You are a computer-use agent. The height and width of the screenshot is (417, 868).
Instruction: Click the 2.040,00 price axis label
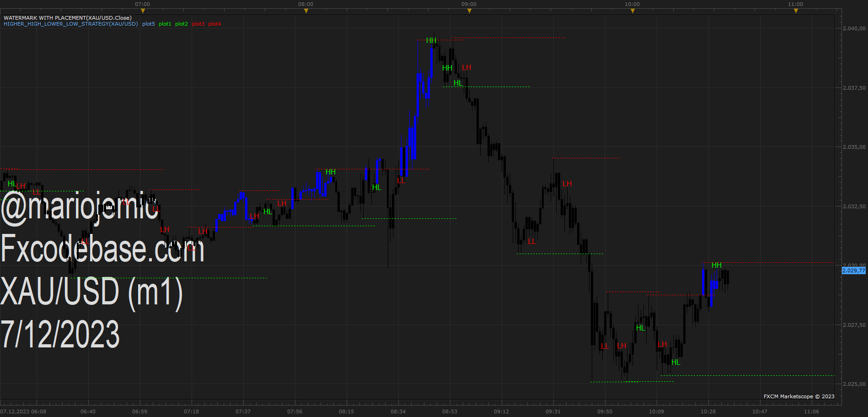[854, 28]
